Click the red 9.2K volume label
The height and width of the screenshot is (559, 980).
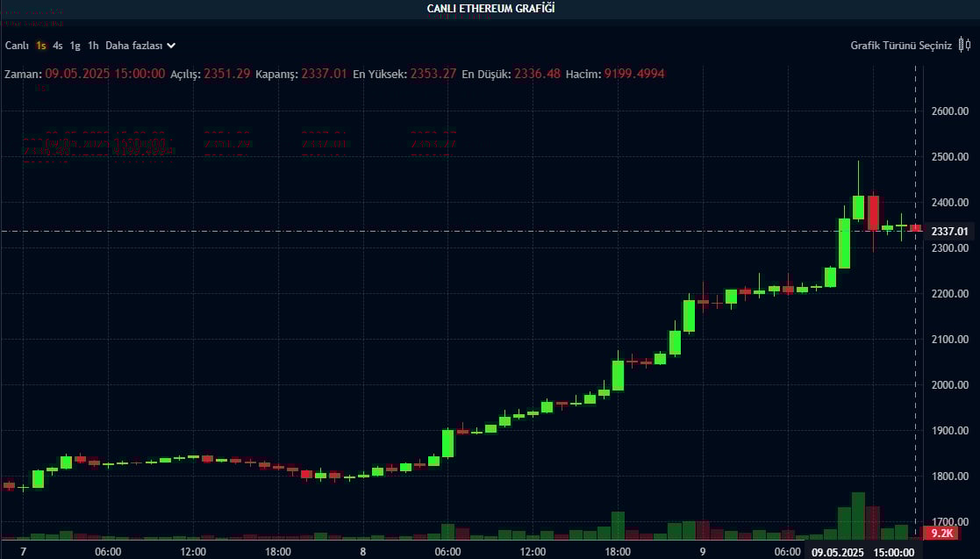pos(942,533)
